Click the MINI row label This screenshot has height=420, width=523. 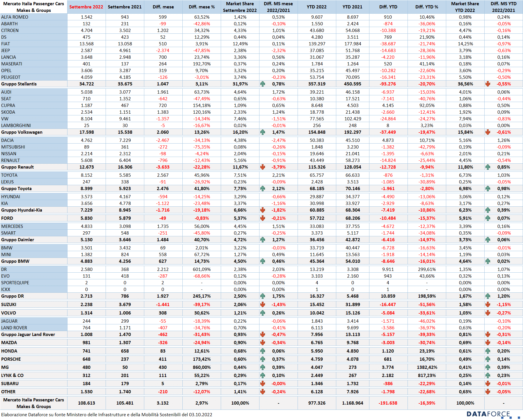pyautogui.click(x=6, y=255)
